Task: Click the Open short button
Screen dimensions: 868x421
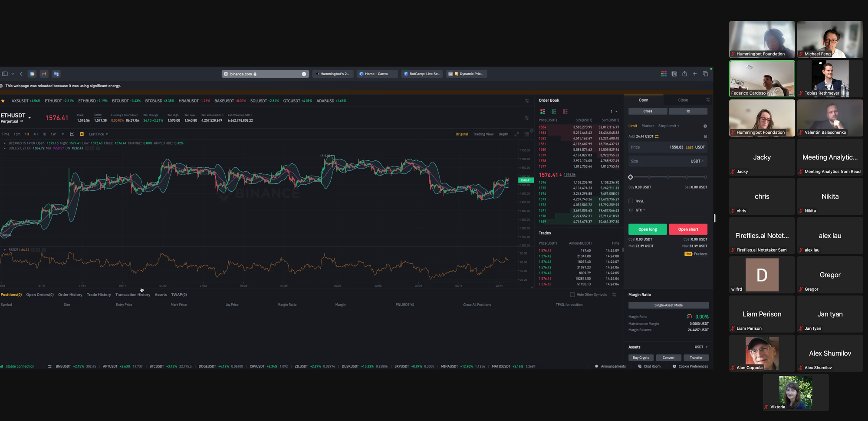Action: tap(688, 229)
